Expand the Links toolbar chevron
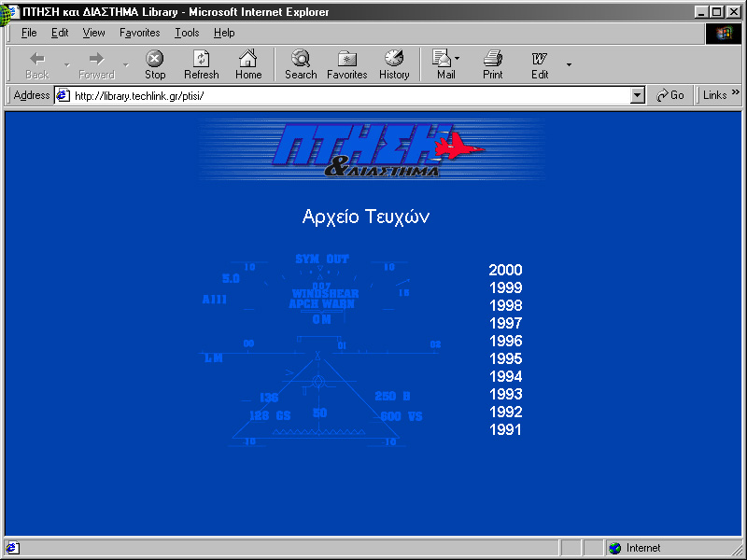 click(736, 91)
